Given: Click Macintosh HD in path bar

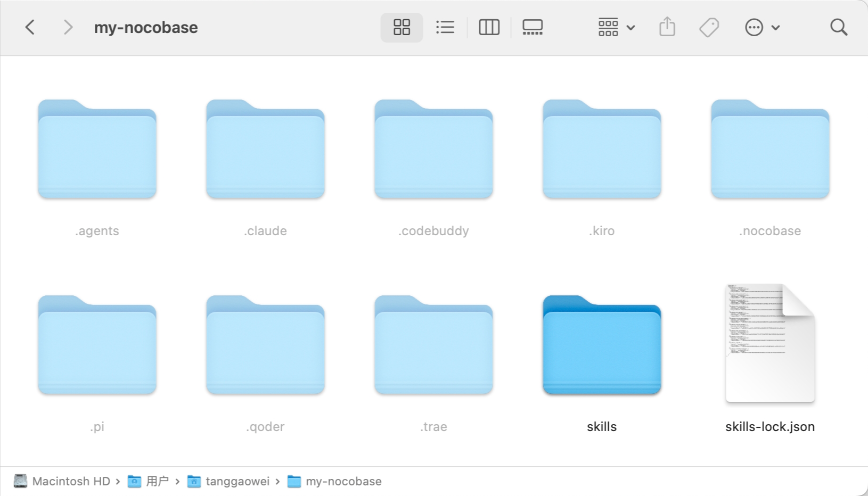Looking at the screenshot, I should click(x=71, y=482).
